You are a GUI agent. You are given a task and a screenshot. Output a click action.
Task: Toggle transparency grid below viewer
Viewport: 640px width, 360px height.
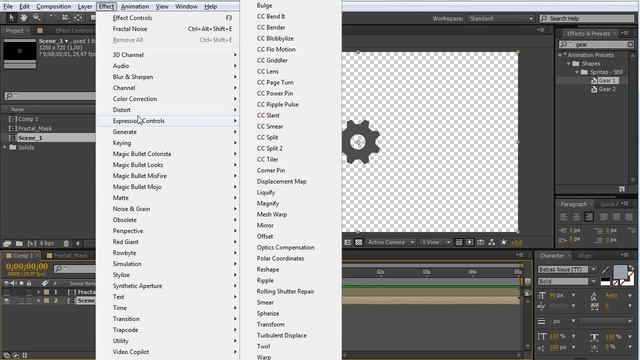(358, 242)
